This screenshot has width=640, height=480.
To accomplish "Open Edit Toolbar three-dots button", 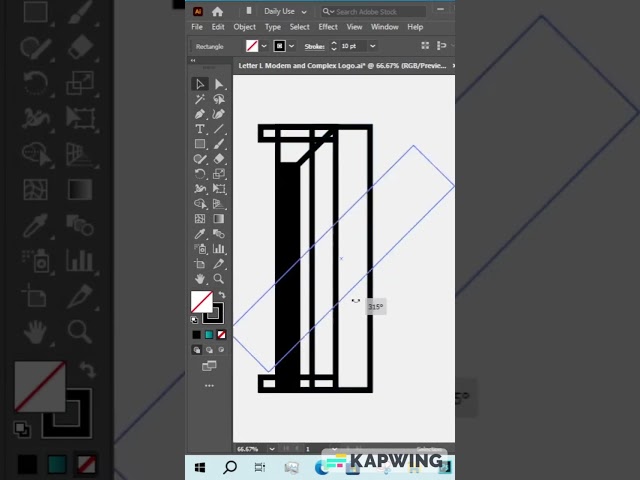I will click(209, 385).
